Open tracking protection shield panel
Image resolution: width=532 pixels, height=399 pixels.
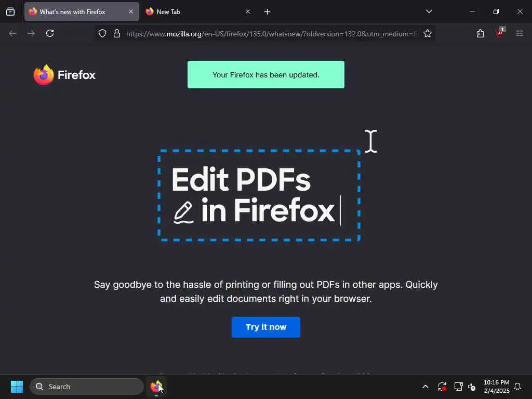(102, 34)
